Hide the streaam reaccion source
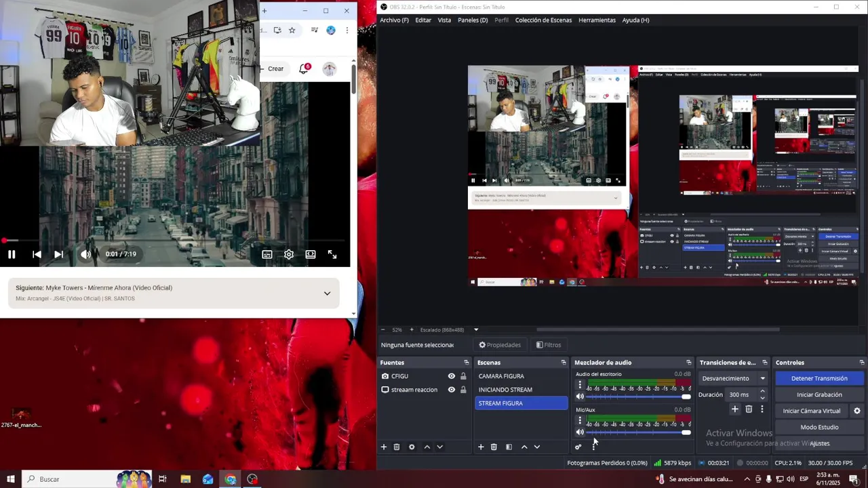The image size is (868, 488). tap(452, 390)
